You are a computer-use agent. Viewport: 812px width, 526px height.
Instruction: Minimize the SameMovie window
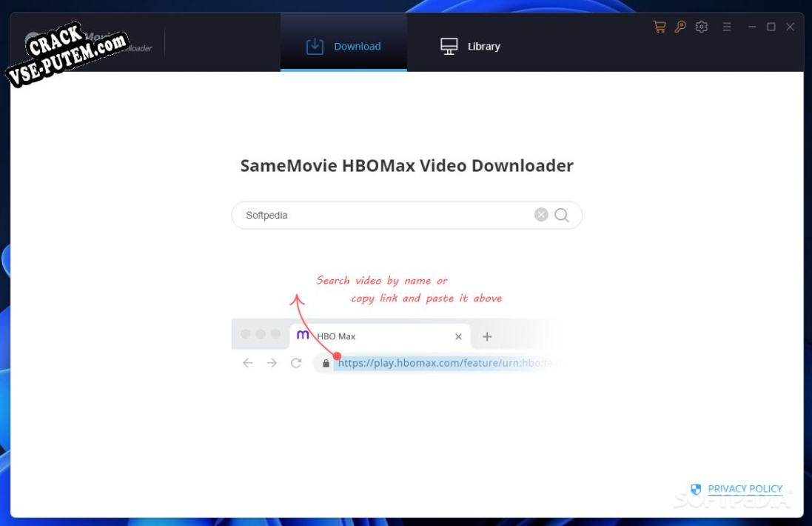(x=752, y=27)
